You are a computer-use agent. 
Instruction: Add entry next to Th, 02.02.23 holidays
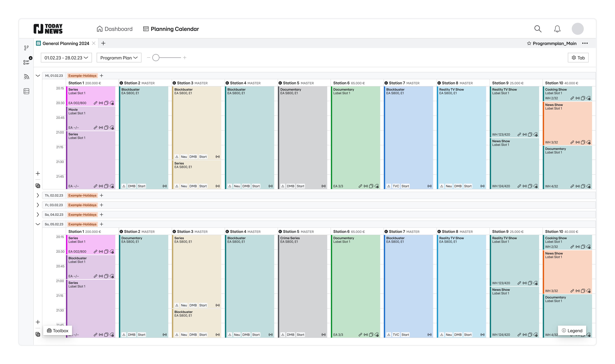click(x=102, y=195)
